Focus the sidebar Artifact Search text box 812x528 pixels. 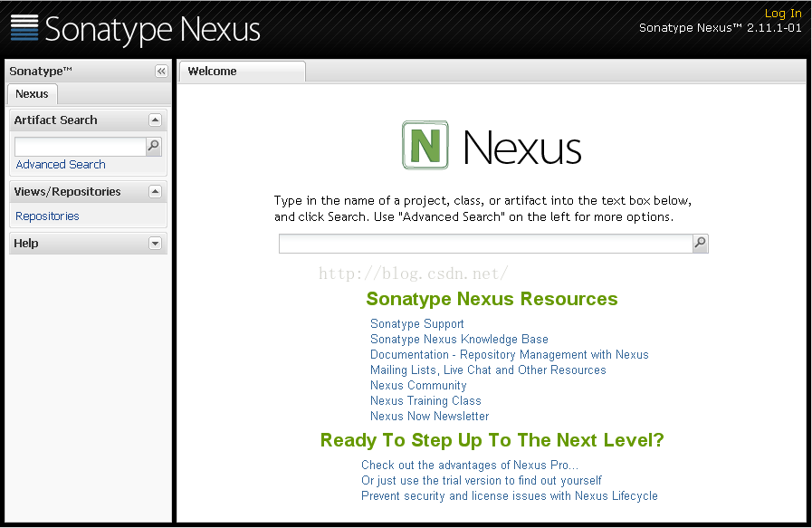click(81, 147)
